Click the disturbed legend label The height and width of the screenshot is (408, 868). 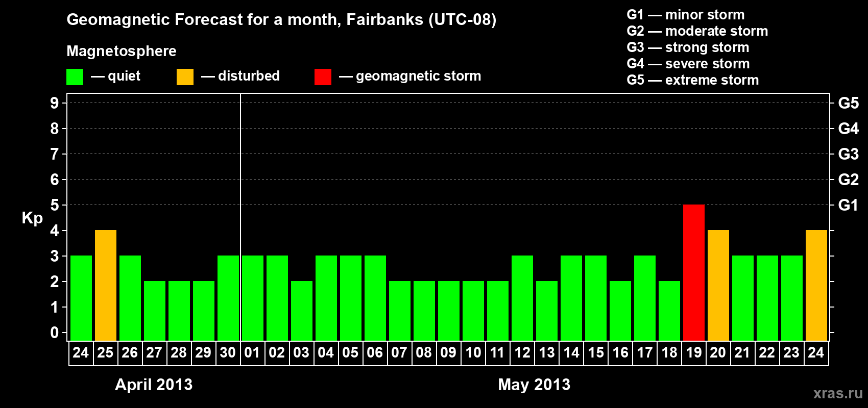(249, 76)
